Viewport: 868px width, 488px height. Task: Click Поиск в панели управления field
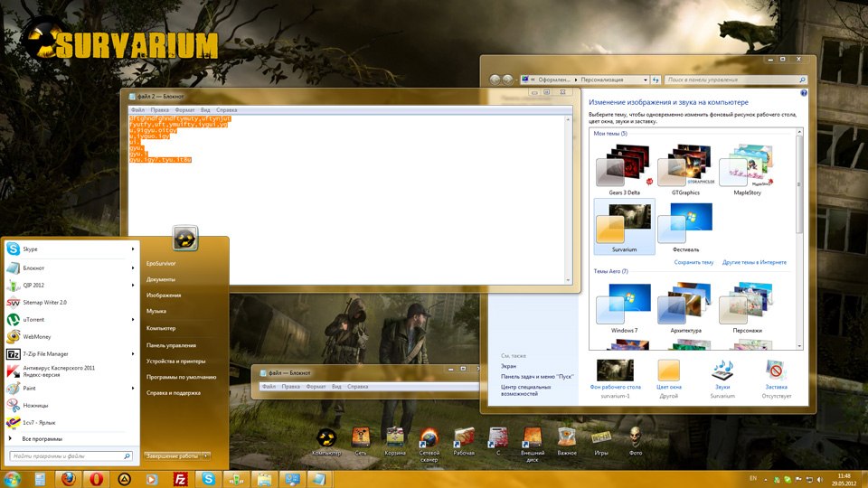tap(735, 80)
